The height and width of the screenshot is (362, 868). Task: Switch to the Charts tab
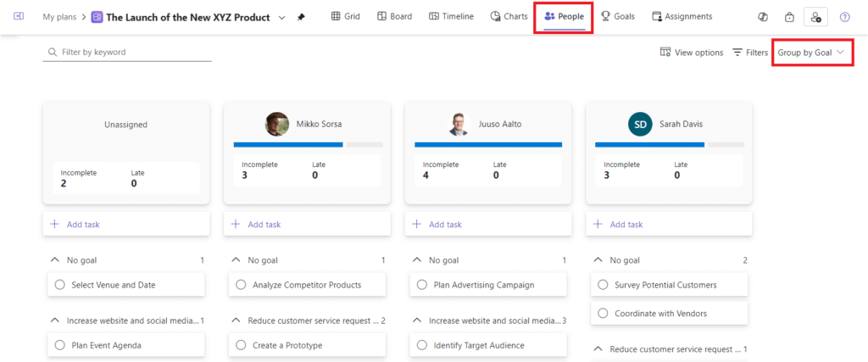pyautogui.click(x=509, y=17)
